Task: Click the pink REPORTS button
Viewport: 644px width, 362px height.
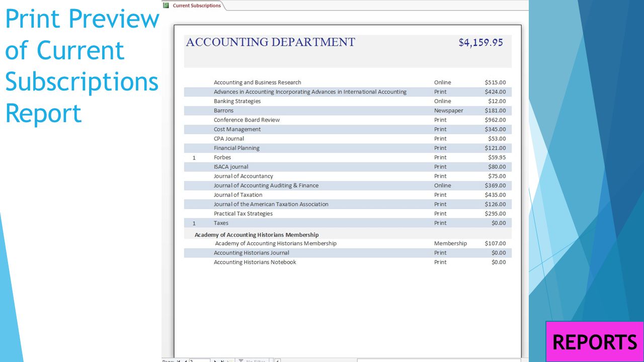Action: [x=595, y=342]
